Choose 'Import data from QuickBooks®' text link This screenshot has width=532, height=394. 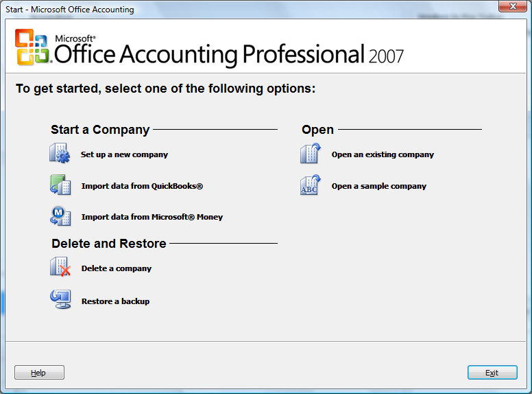coord(142,186)
